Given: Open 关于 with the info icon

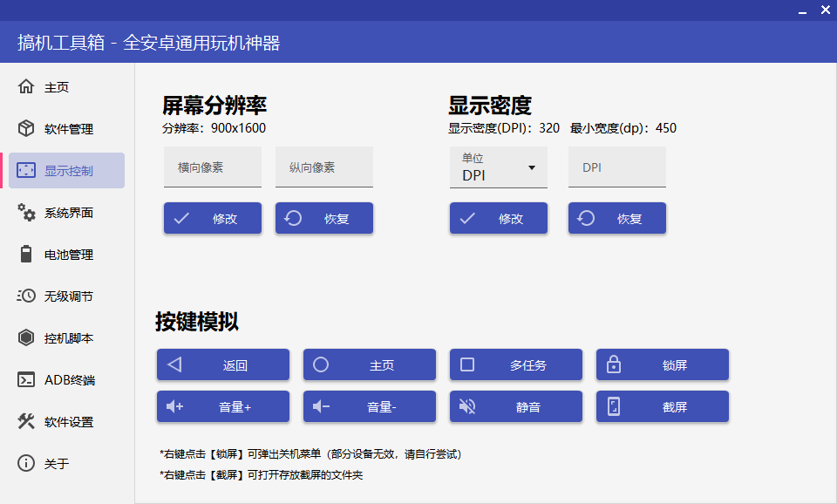Looking at the screenshot, I should [x=26, y=463].
